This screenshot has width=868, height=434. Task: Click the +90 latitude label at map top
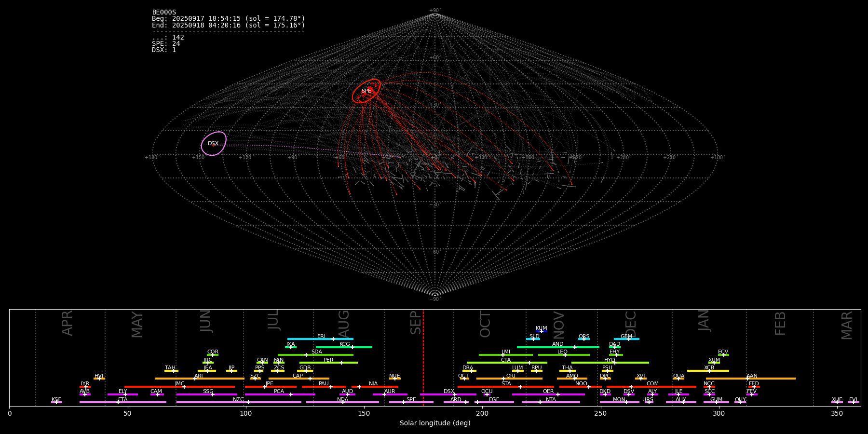click(x=435, y=11)
